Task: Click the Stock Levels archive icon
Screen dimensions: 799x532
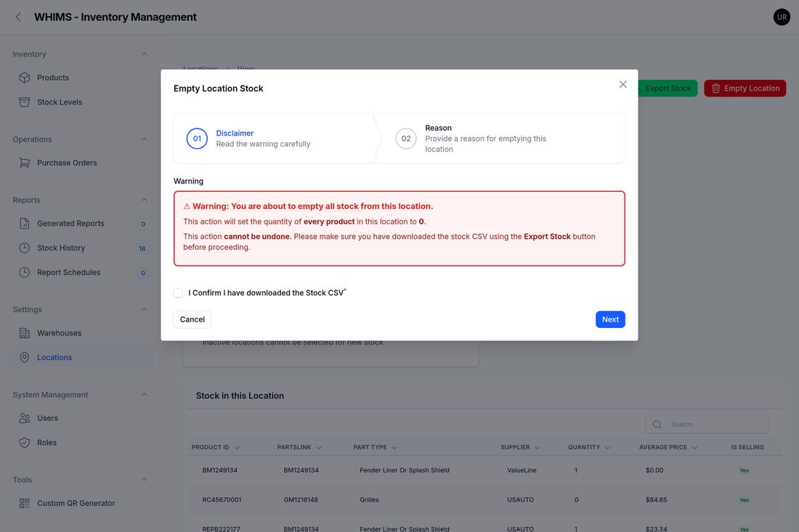Action: 25,102
